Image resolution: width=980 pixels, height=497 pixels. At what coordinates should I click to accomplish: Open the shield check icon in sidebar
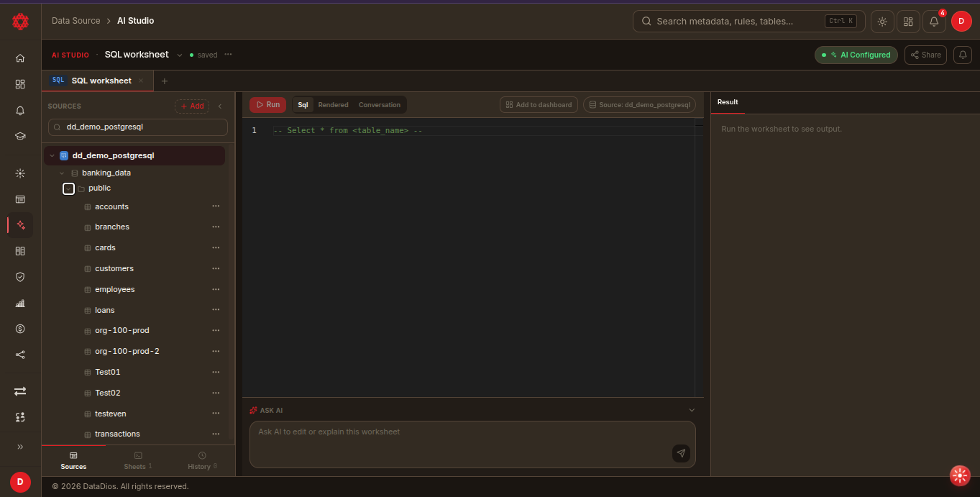[20, 277]
